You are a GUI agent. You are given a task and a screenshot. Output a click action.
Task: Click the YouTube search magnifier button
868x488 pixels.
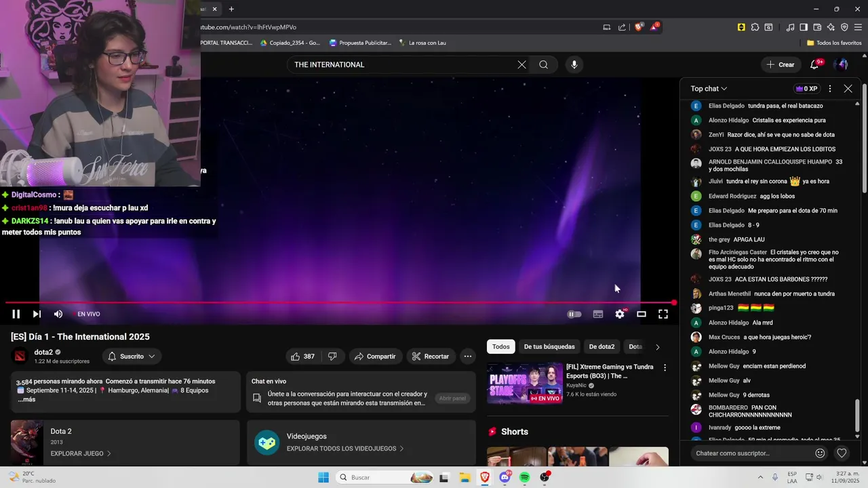pos(544,64)
